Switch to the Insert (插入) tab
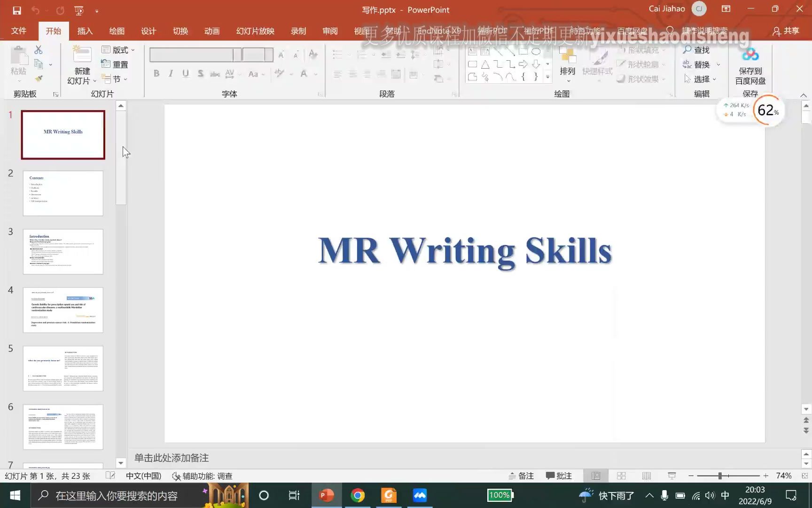The height and width of the screenshot is (508, 812). (x=85, y=31)
